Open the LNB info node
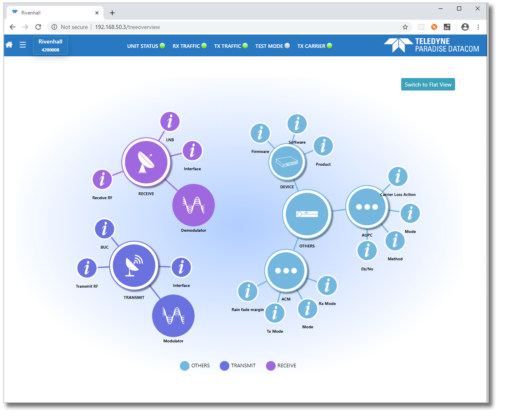This screenshot has height=420, width=507. click(170, 121)
